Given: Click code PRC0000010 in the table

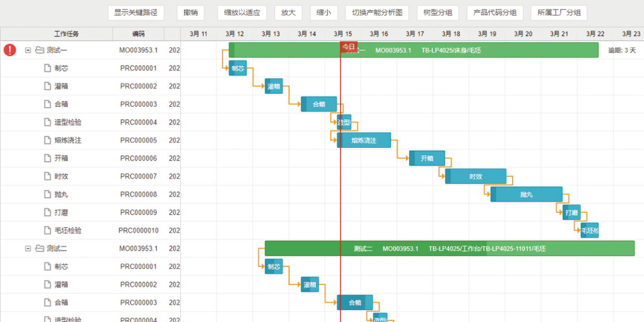Looking at the screenshot, I should pos(138,231).
